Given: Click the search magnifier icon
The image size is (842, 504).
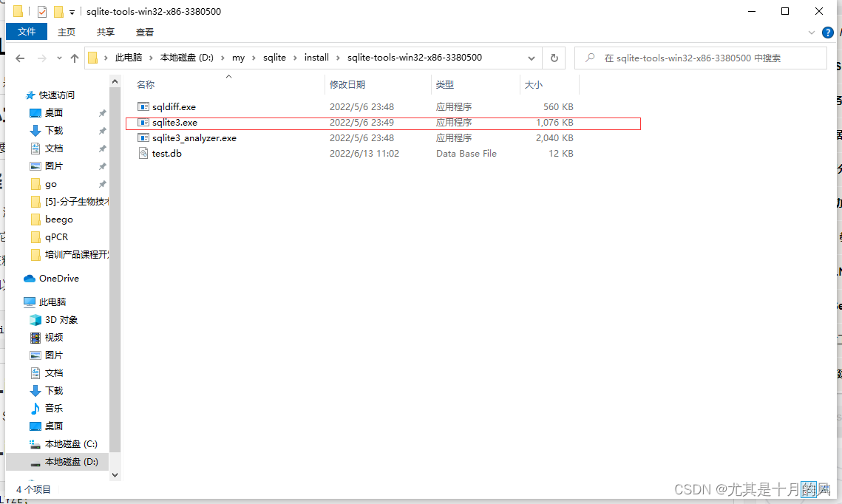Looking at the screenshot, I should click(590, 58).
